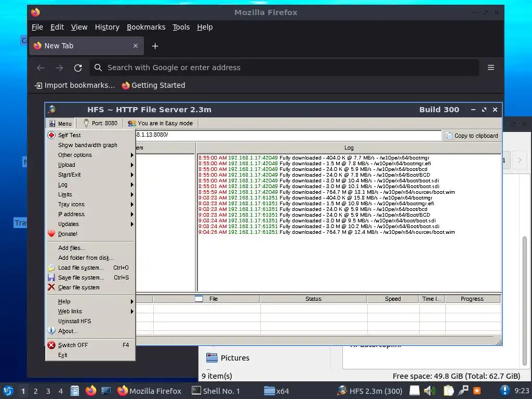The height and width of the screenshot is (399, 532).
Task: Click the Speed column header
Action: point(393,299)
